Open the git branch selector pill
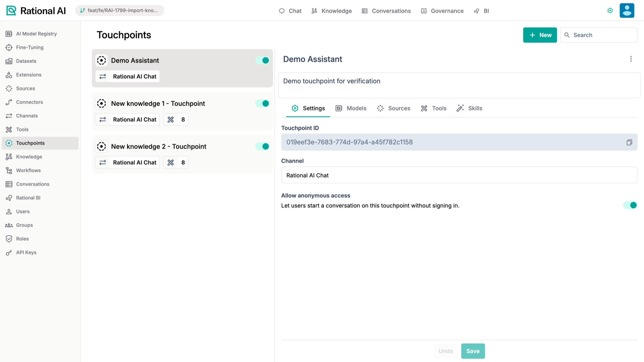Image resolution: width=644 pixels, height=362 pixels. pos(119,10)
